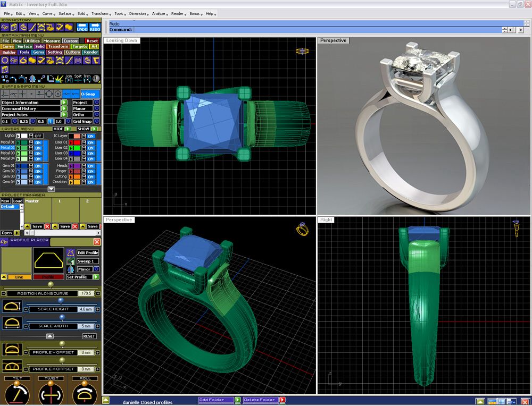Click the Scale Height profile icon
532x406 pixels.
(11, 306)
